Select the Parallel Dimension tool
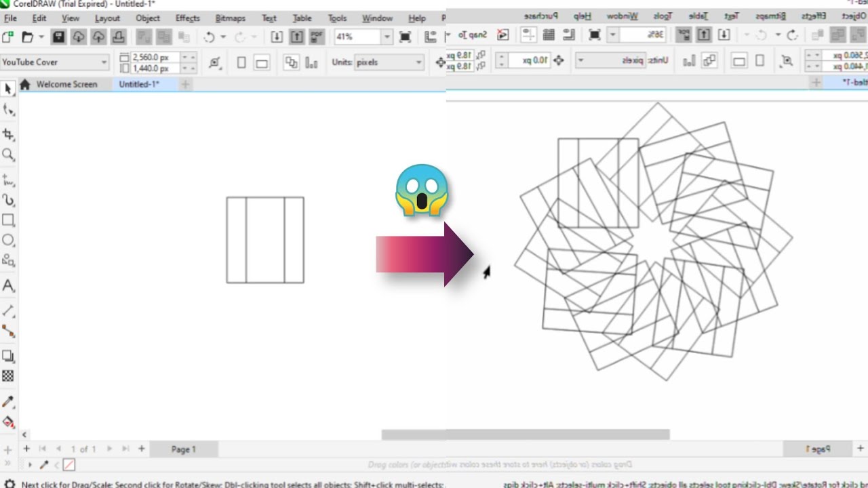The width and height of the screenshot is (868, 488). 8,310
